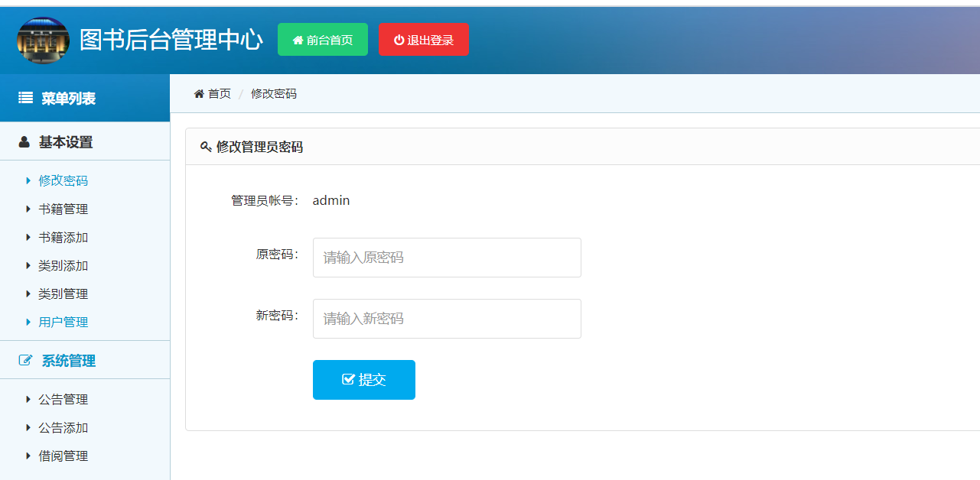This screenshot has width=980, height=480.
Task: Open 类别添加 in sidebar menu
Action: coord(63,266)
